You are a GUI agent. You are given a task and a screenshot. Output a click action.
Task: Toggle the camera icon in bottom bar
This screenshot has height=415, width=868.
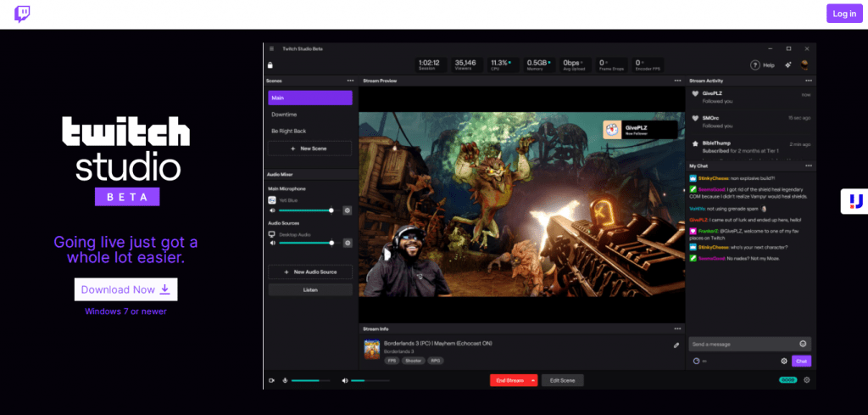pyautogui.click(x=271, y=380)
